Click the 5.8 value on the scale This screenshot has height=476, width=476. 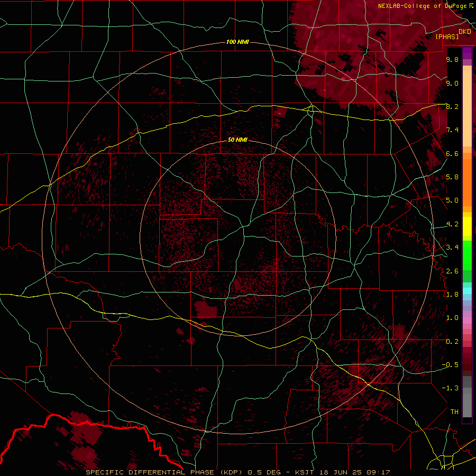click(452, 177)
